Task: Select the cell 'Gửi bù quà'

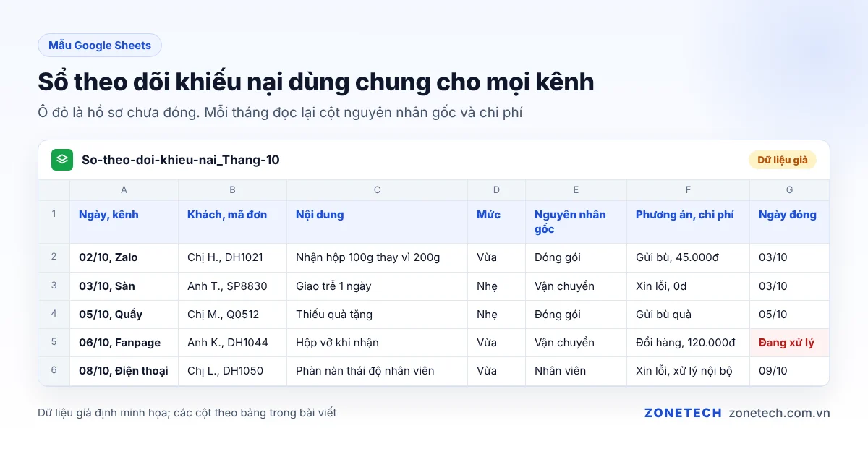Action: pos(689,314)
